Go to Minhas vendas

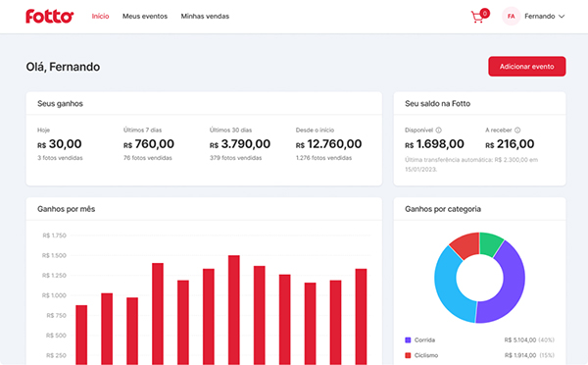pyautogui.click(x=205, y=16)
